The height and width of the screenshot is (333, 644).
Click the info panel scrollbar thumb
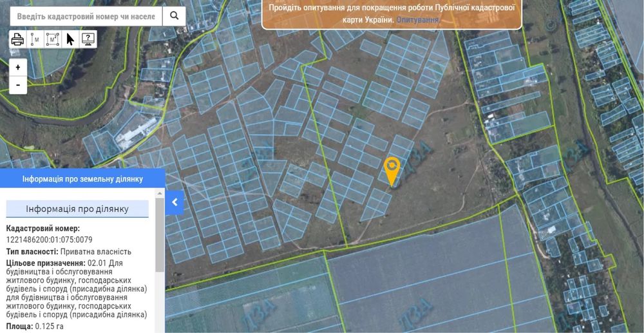pyautogui.click(x=160, y=234)
